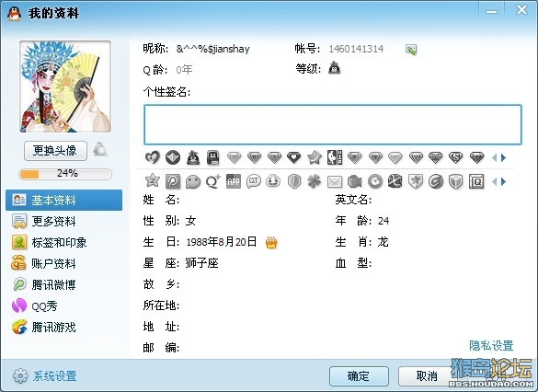Click the 确定 button
Image resolution: width=538 pixels, height=392 pixels.
[x=359, y=376]
